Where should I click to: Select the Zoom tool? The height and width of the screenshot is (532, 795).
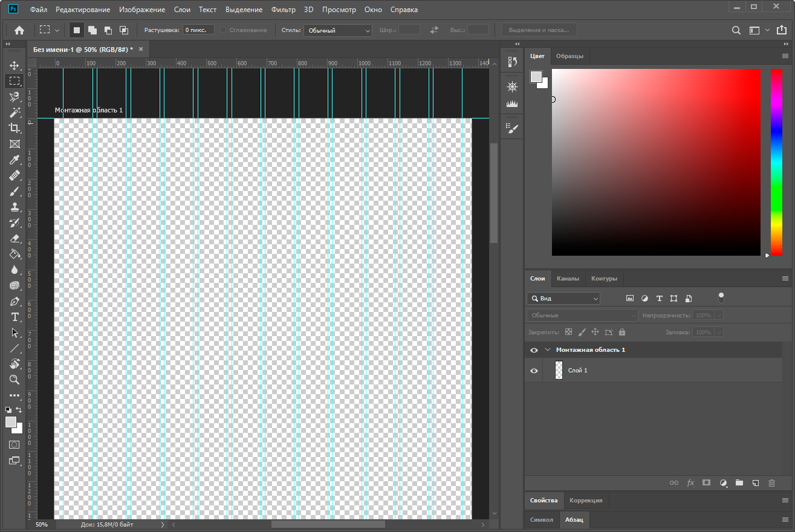15,380
